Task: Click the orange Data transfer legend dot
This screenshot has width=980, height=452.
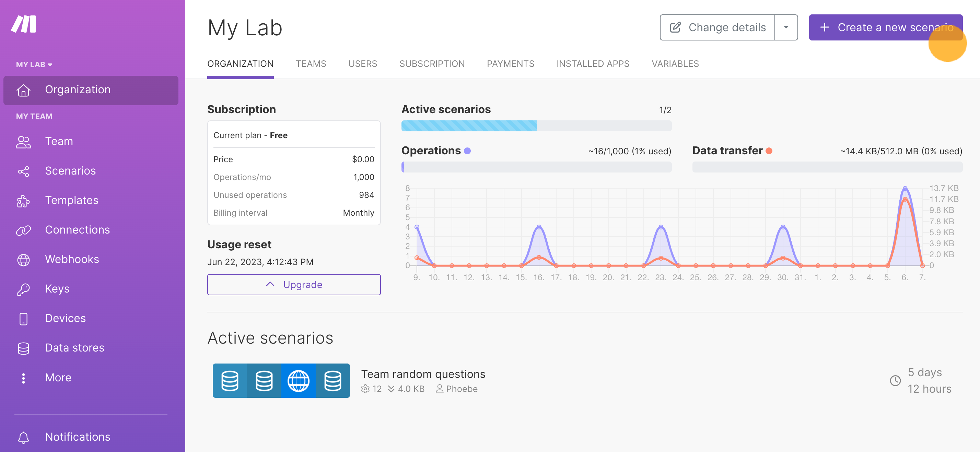Action: [769, 151]
